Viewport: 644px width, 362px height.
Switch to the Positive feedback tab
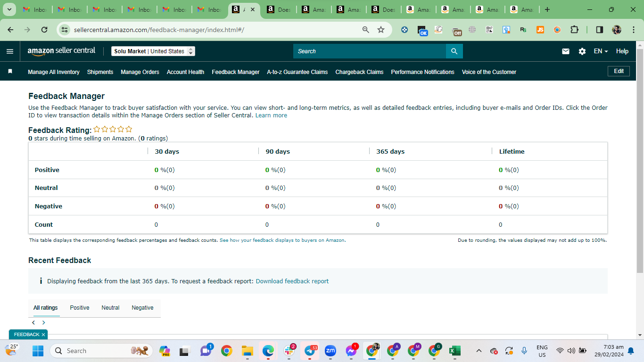click(80, 308)
